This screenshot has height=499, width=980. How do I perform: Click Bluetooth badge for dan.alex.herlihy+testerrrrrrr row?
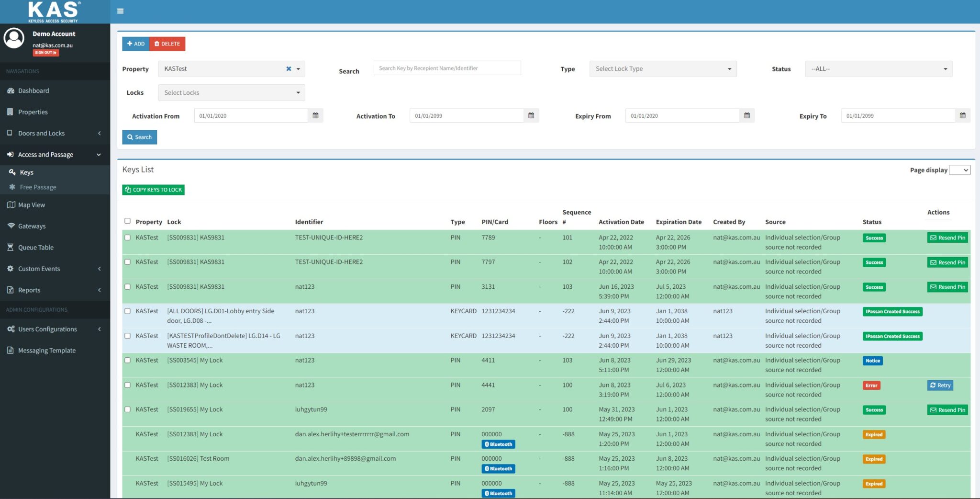coord(498,444)
